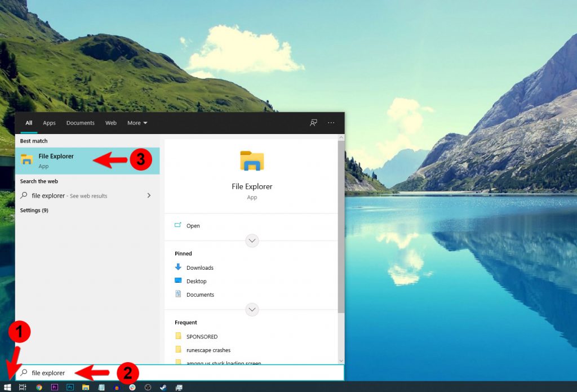Click the preview pane scrollbar thumb
The image size is (577, 392).
(x=341, y=226)
